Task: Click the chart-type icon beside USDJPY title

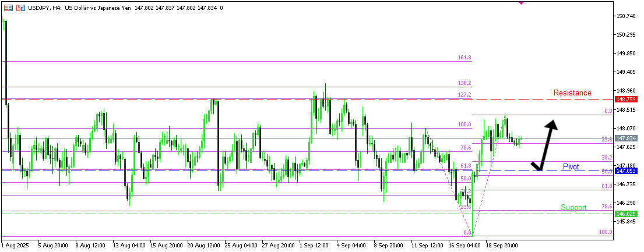Action: click(x=20, y=8)
